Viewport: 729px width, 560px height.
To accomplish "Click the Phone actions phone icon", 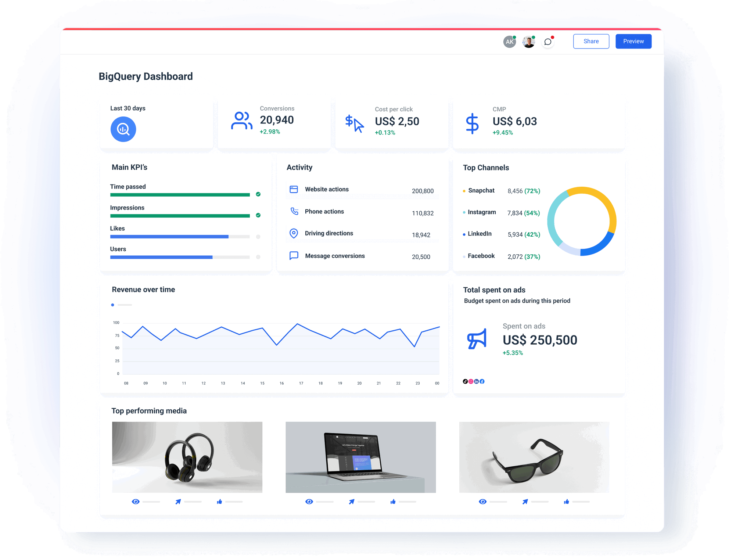I will [x=294, y=211].
